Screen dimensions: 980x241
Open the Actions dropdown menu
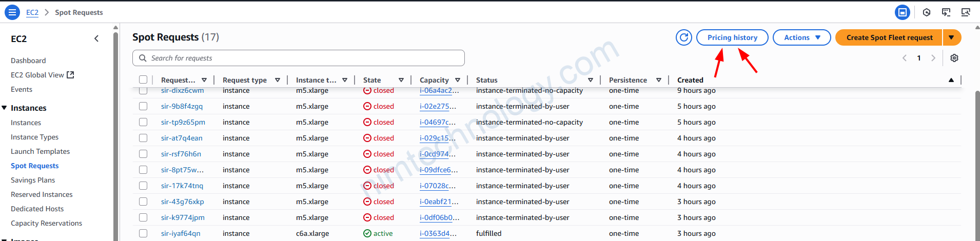801,37
